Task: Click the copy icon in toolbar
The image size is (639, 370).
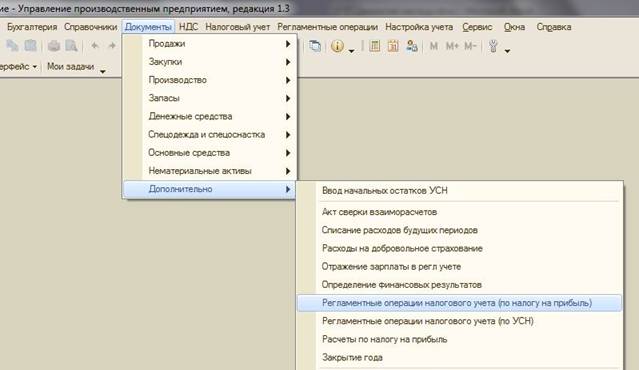Action: point(12,46)
